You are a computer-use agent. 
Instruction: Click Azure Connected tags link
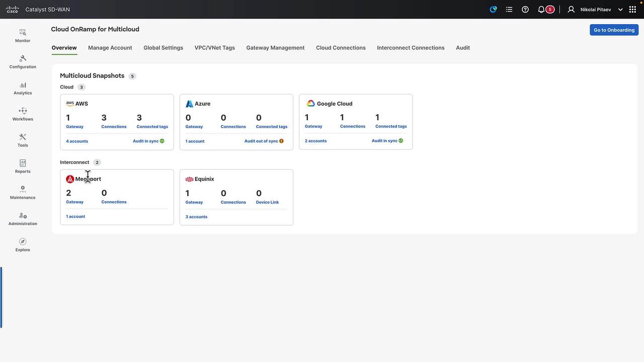[x=272, y=127]
